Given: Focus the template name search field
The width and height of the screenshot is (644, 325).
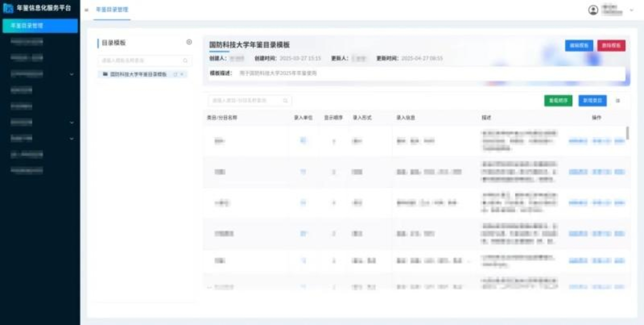Looking at the screenshot, I should click(145, 61).
